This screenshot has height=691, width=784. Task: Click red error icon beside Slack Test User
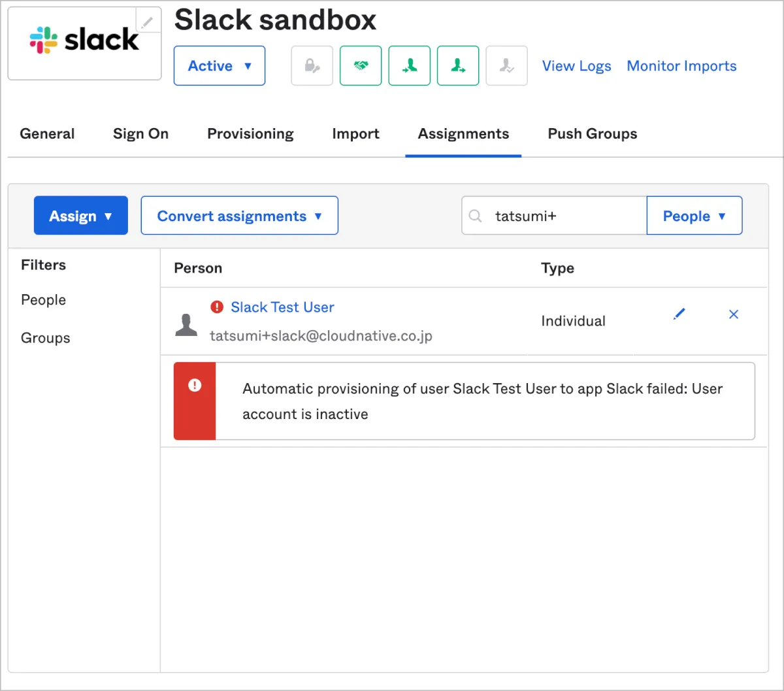pos(217,307)
